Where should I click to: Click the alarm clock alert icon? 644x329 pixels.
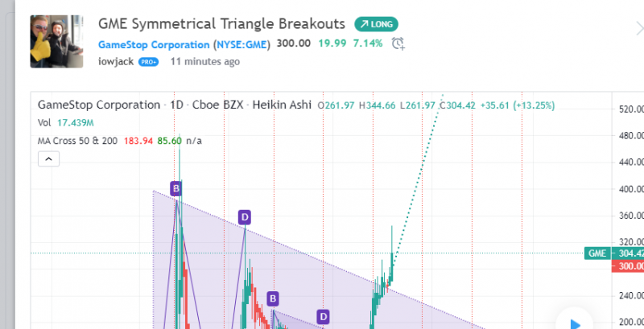[397, 43]
